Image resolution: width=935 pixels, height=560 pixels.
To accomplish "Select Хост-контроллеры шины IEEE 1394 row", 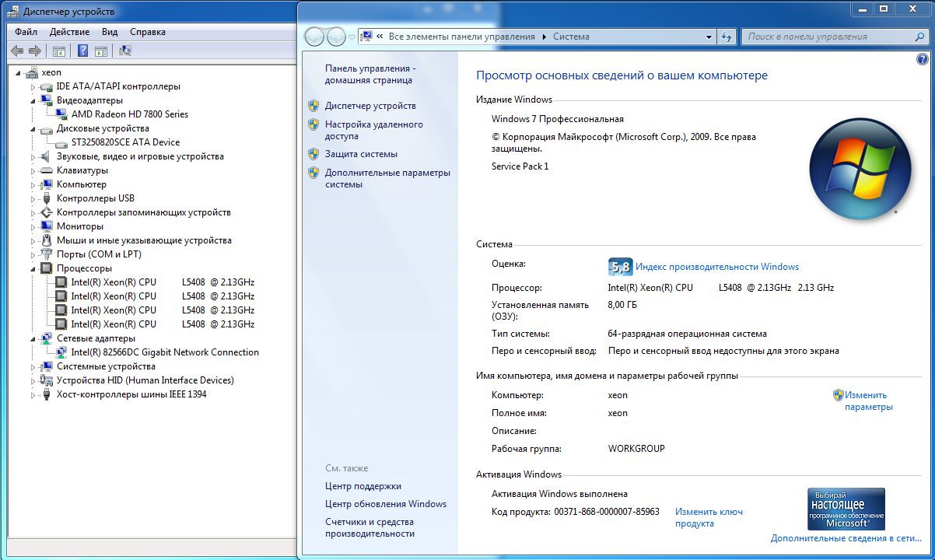I will tap(131, 394).
